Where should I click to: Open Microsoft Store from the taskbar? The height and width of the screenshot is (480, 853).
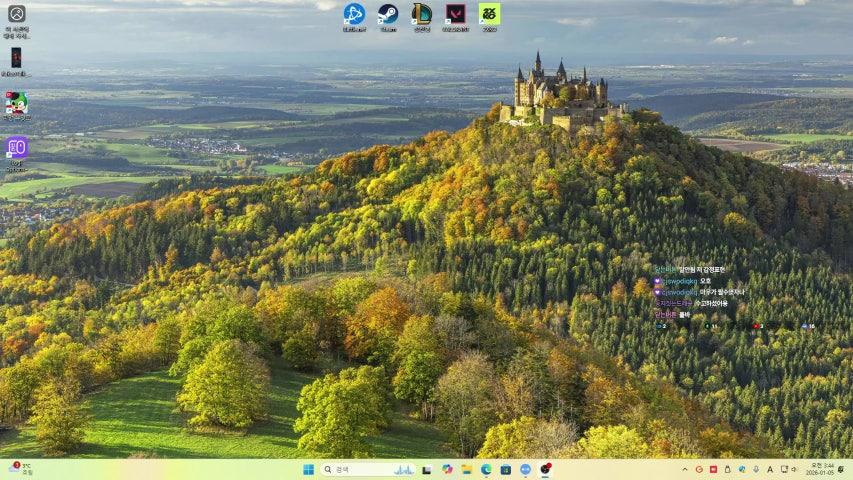(506, 469)
